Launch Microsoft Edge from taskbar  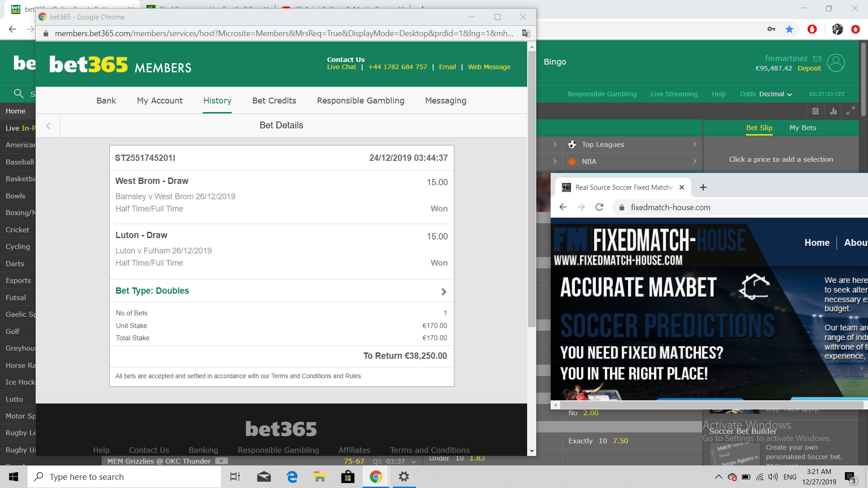(292, 477)
